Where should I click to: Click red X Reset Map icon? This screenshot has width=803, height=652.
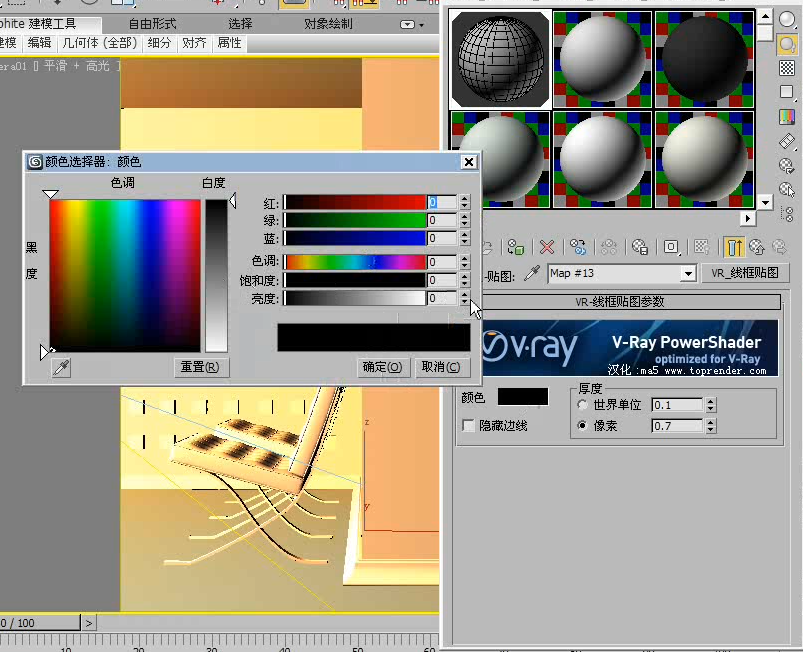point(547,248)
